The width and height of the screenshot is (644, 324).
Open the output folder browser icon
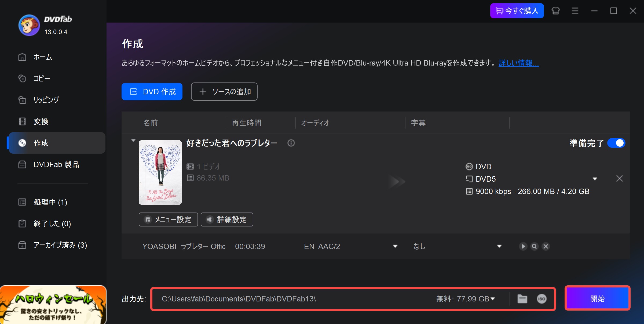click(522, 299)
